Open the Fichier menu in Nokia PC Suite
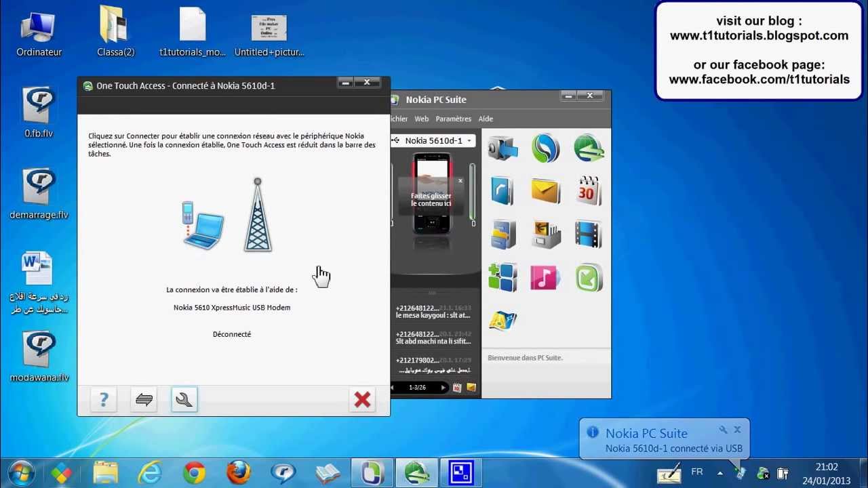The image size is (868, 488). coord(399,119)
